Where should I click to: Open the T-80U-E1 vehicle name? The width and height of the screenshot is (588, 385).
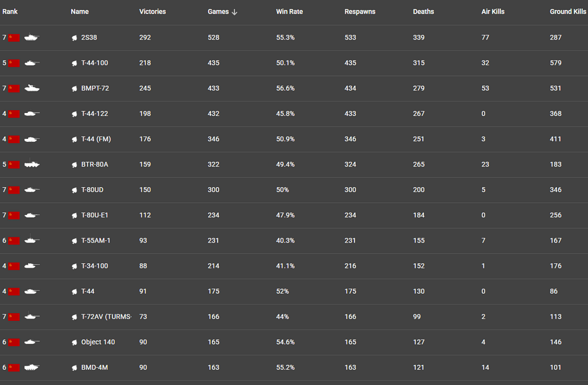[x=95, y=215]
